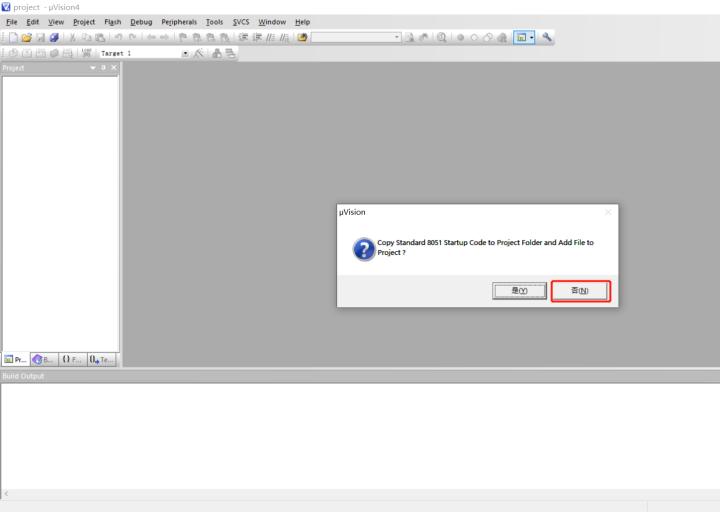Screen dimensions: 720x512
Task: Click the Start Debug Session magnifier icon
Action: coord(442,38)
